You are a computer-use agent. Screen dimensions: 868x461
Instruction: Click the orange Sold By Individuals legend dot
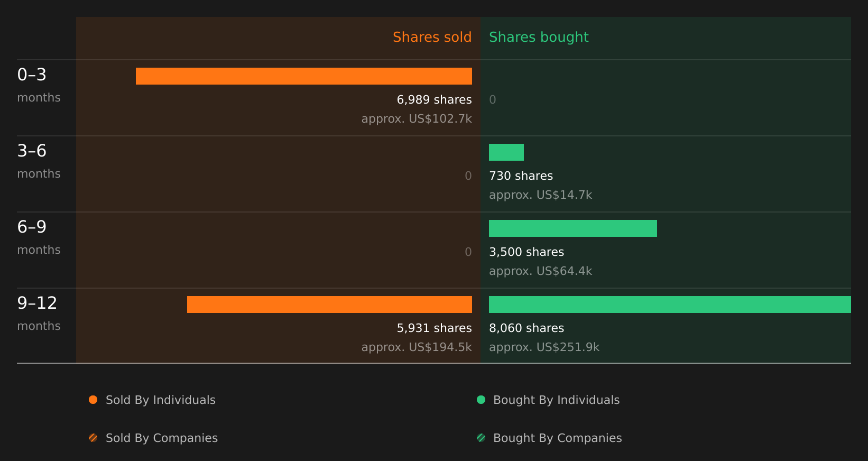[93, 400]
